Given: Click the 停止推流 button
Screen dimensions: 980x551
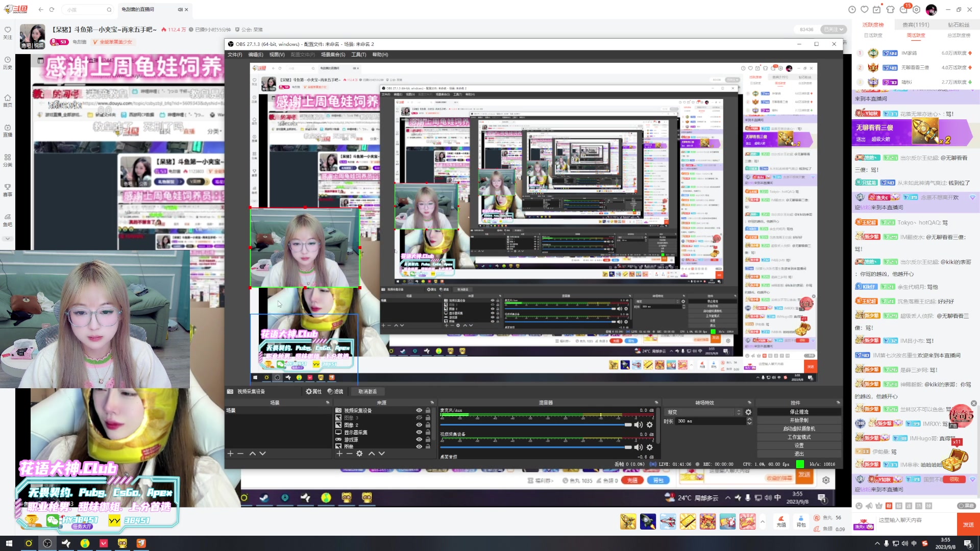Looking at the screenshot, I should [x=799, y=412].
